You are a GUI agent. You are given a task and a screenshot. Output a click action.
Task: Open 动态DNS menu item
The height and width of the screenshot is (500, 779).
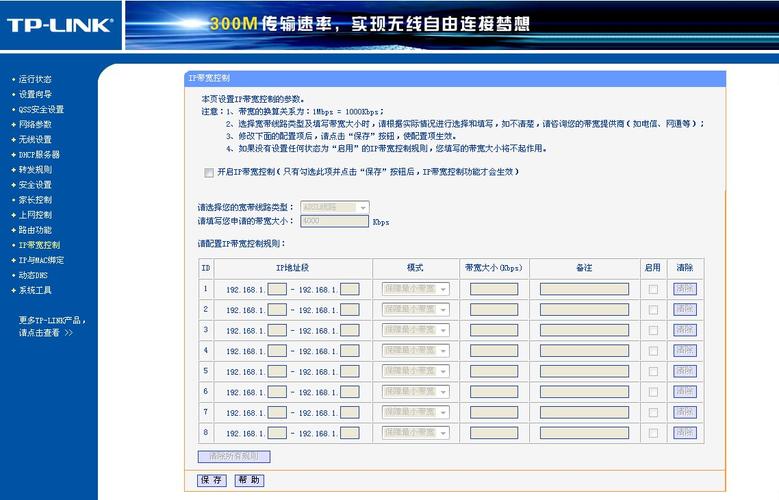coord(33,275)
